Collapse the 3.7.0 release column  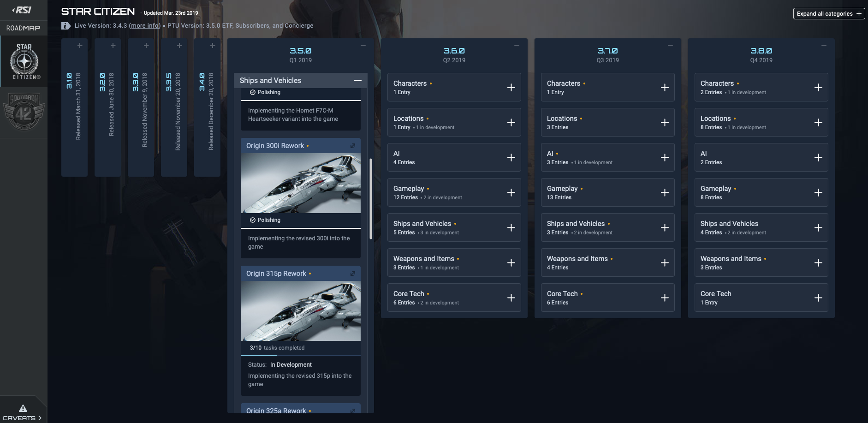(x=671, y=45)
